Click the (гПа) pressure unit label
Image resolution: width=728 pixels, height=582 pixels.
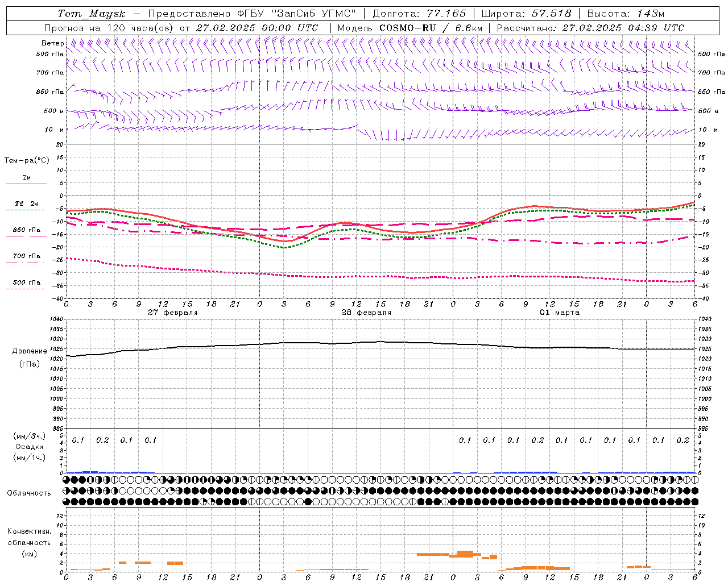30,364
